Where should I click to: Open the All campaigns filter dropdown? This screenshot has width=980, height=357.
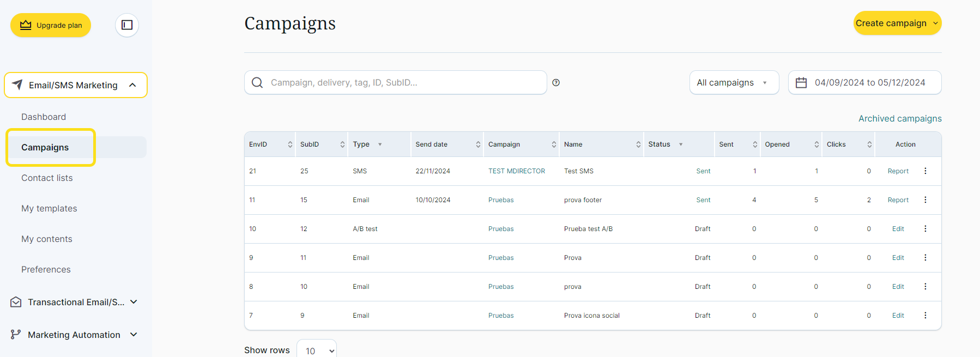pyautogui.click(x=734, y=83)
